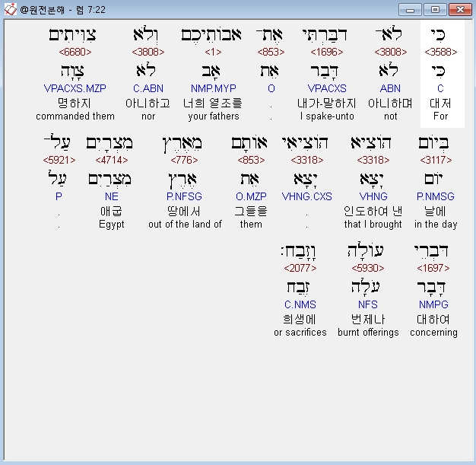Viewport: 476px width, 465px height.
Task: Click the Hebrew word above <2077>
Action: (x=298, y=252)
